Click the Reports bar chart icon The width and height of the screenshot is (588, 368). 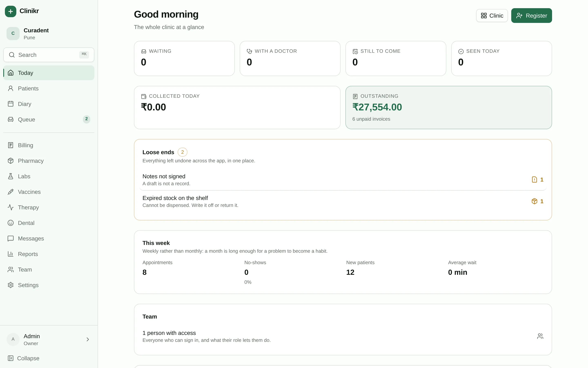pos(10,254)
